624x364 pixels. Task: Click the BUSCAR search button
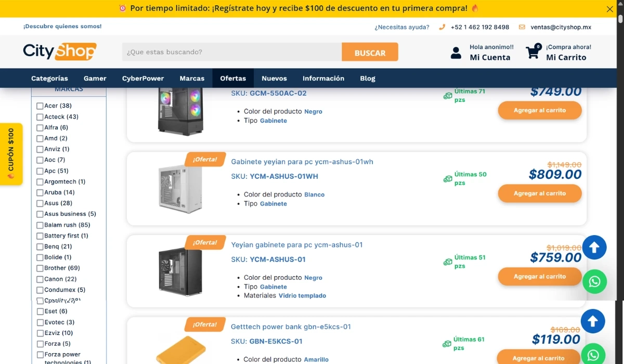tap(370, 52)
